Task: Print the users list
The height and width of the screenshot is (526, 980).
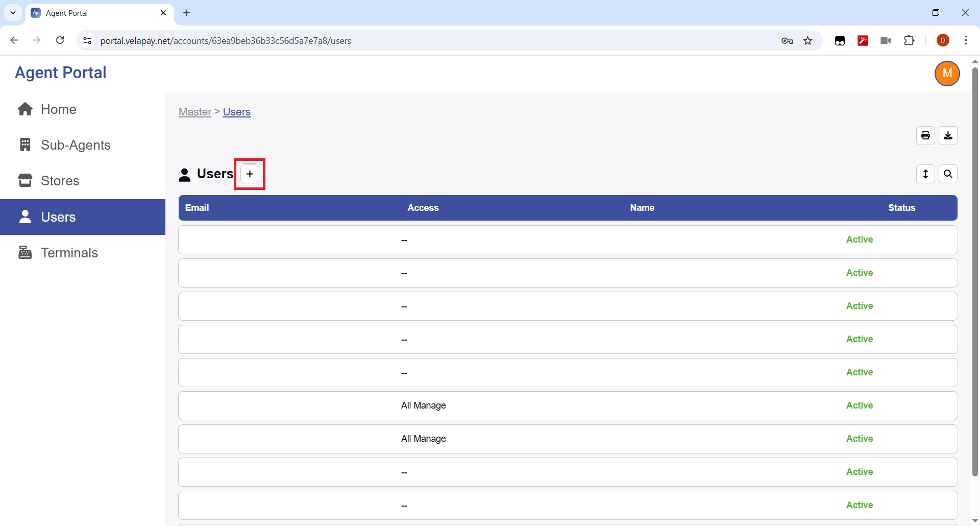Action: tap(925, 136)
